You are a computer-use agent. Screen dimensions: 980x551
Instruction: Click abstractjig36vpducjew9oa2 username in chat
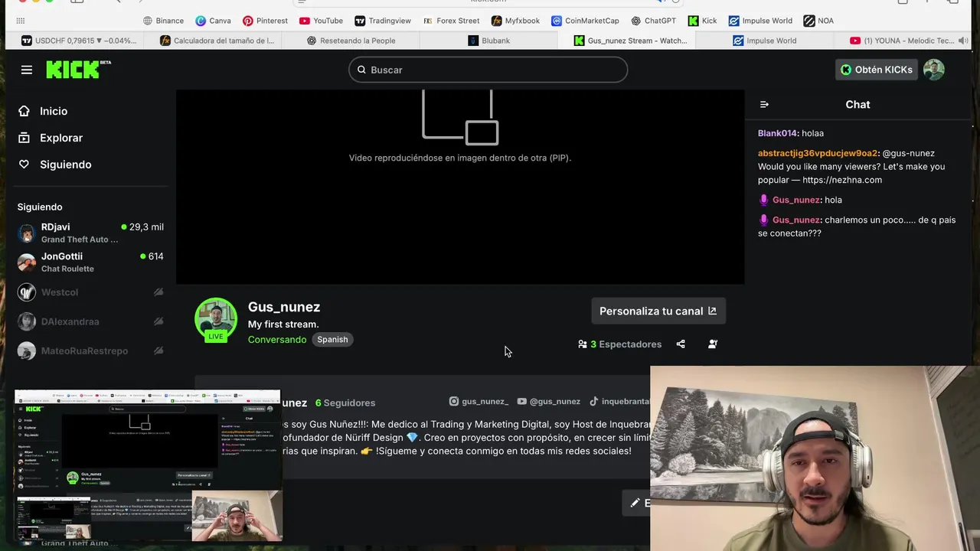[x=818, y=153]
